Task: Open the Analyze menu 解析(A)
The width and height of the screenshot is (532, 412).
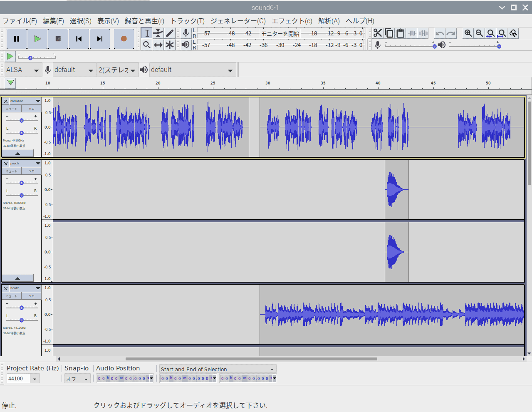Action: pyautogui.click(x=329, y=21)
